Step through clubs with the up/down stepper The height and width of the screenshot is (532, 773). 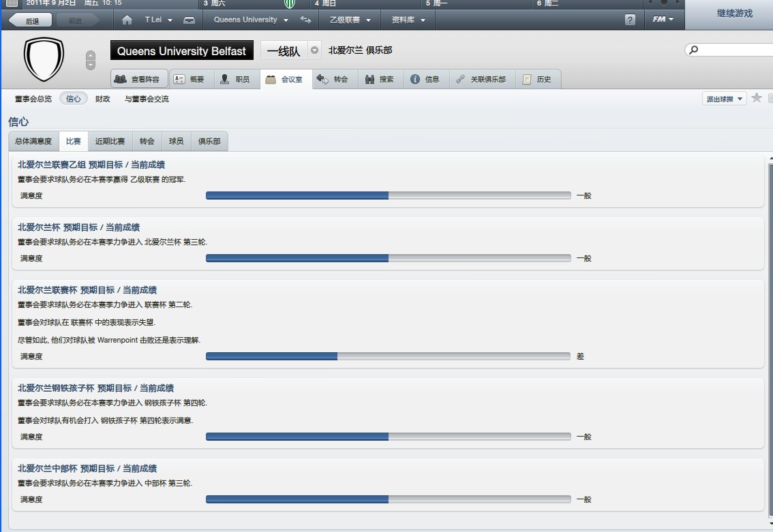pos(90,60)
